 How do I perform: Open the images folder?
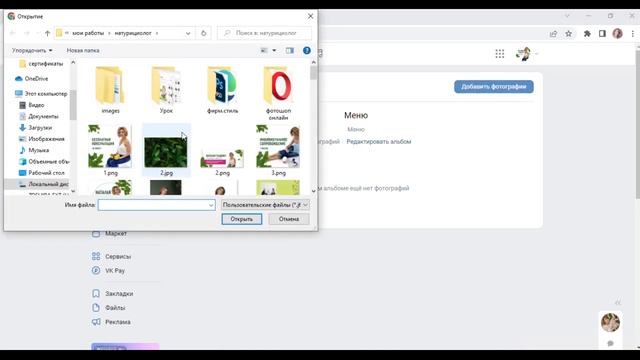tap(110, 90)
